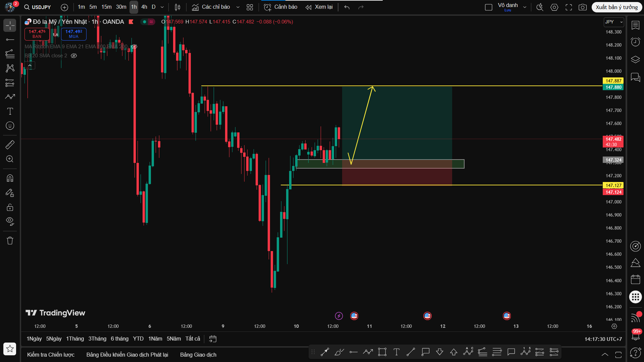This screenshot has width=644, height=362.
Task: Select the Text annotation tool
Action: coord(10,111)
